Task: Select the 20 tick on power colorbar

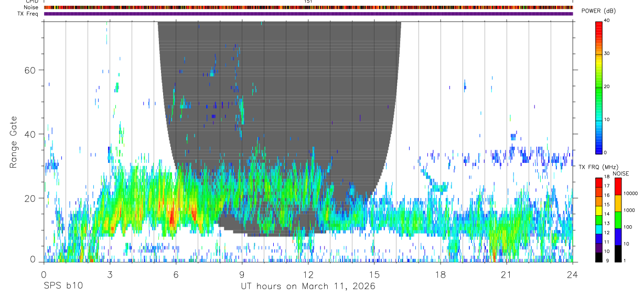Action: pos(606,86)
